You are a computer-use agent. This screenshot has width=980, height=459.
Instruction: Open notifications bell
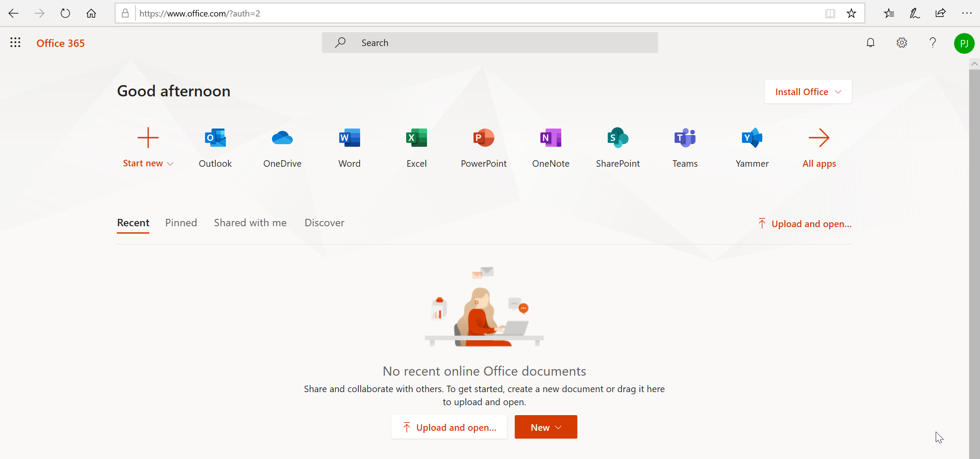point(871,42)
